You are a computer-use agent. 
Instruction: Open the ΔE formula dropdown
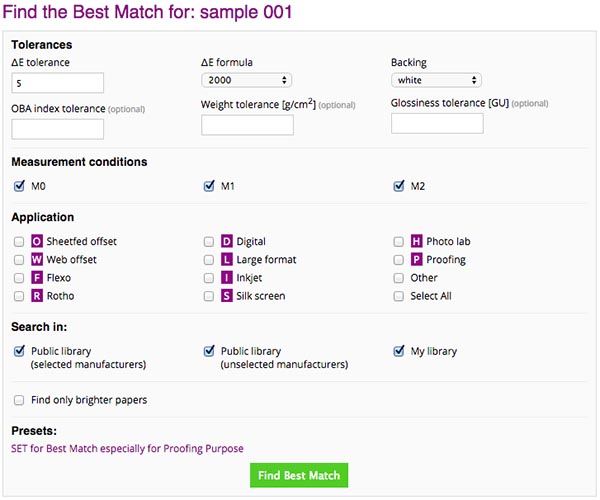(246, 80)
